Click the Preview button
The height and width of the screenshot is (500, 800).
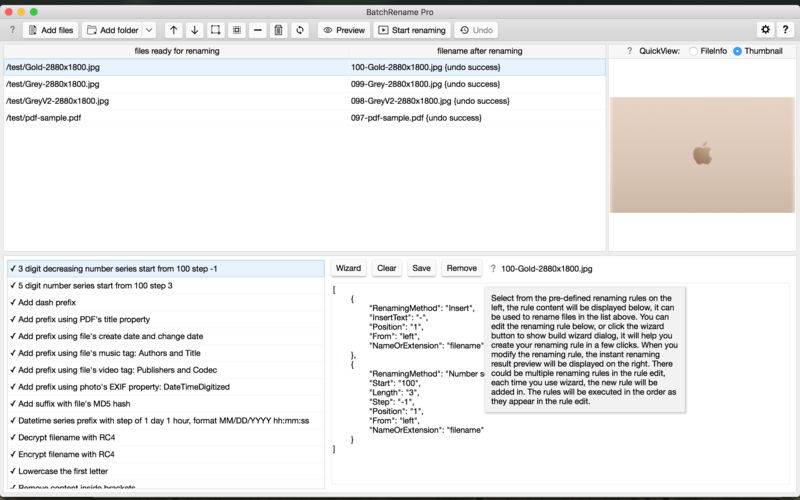pyautogui.click(x=344, y=30)
